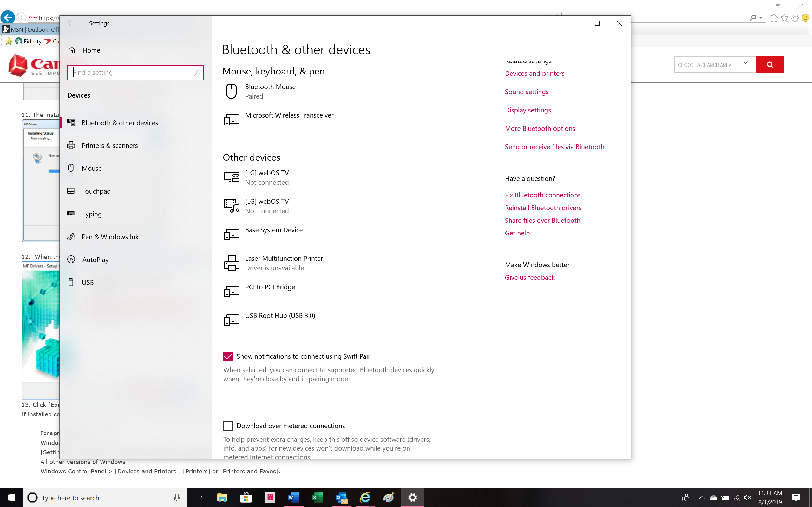Open the browser address search dropdown arrow
This screenshot has height=507, width=812.
(761, 18)
